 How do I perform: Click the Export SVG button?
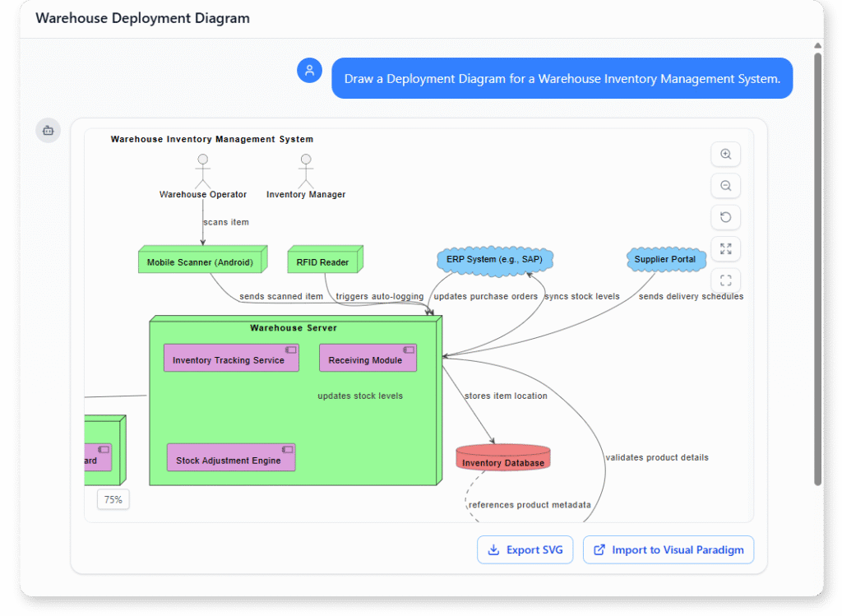coord(525,549)
